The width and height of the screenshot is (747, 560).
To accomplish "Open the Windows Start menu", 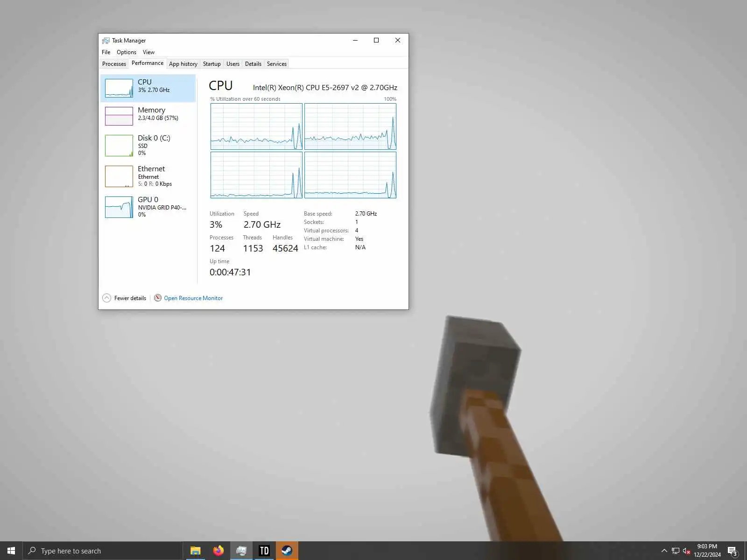I will tap(11, 551).
